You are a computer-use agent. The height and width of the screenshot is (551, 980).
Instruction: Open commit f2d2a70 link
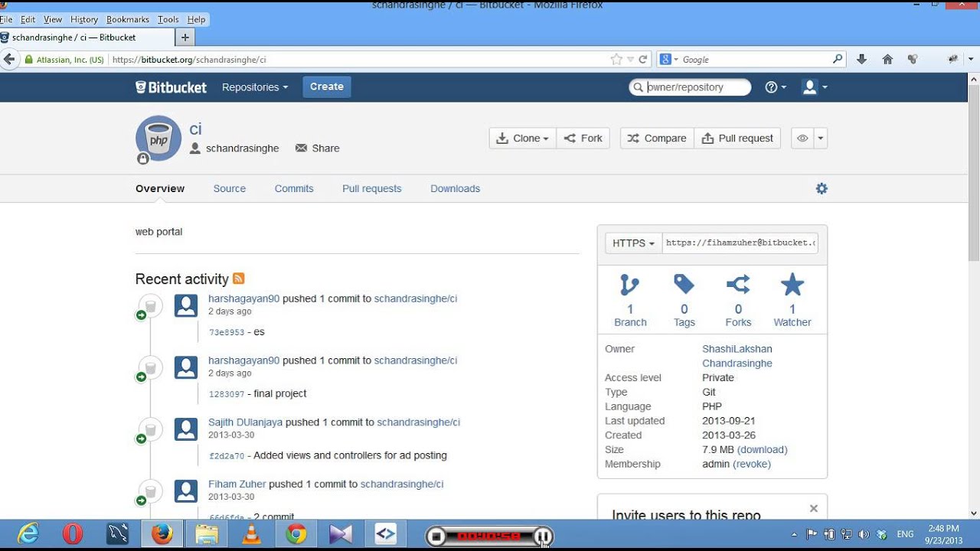click(227, 456)
